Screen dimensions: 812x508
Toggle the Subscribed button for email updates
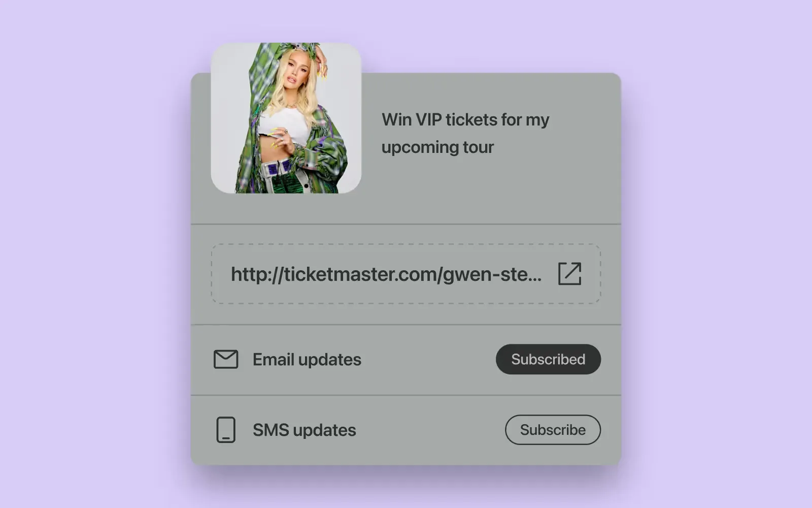click(x=548, y=359)
